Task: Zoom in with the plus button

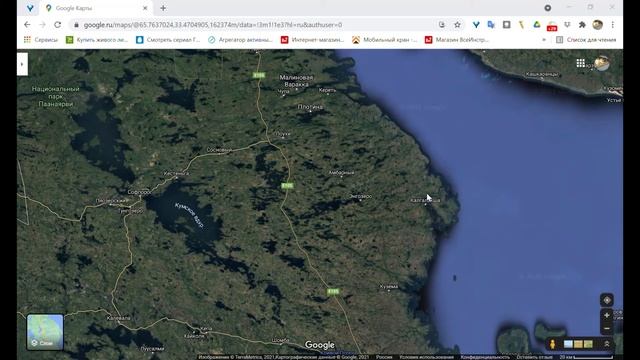Action: click(607, 315)
